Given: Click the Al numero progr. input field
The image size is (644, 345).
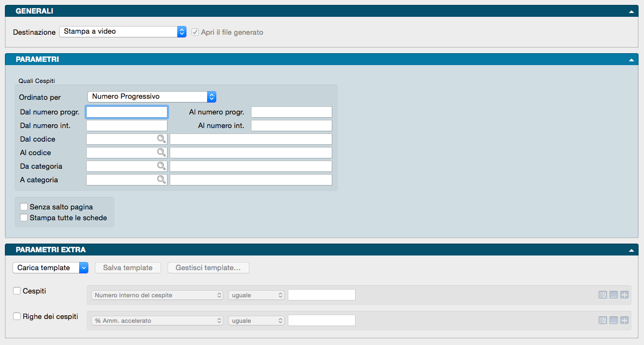Looking at the screenshot, I should click(291, 112).
